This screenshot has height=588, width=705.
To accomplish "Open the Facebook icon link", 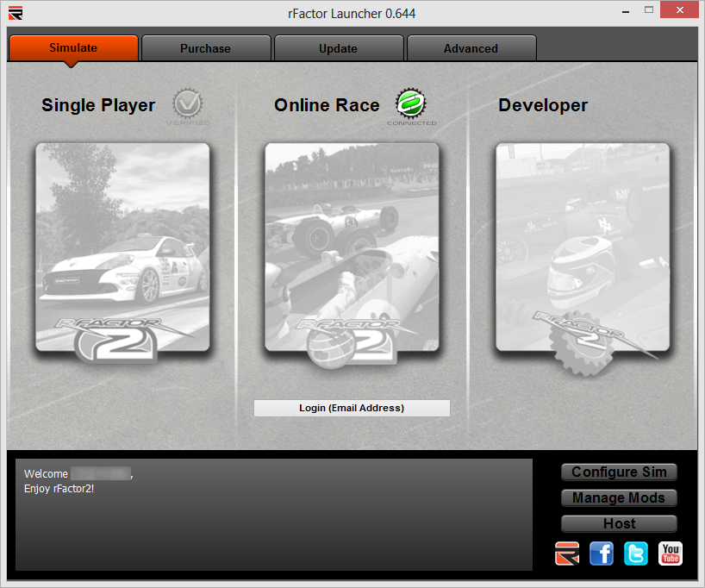I will (x=602, y=554).
